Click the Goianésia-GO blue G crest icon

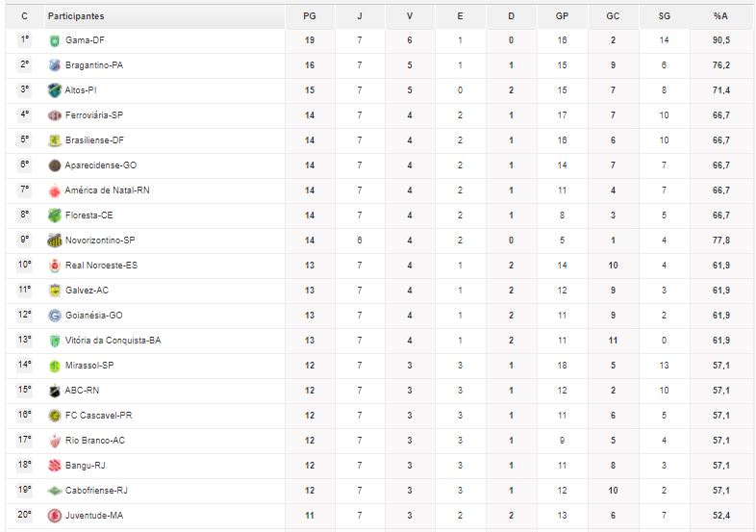(x=55, y=316)
